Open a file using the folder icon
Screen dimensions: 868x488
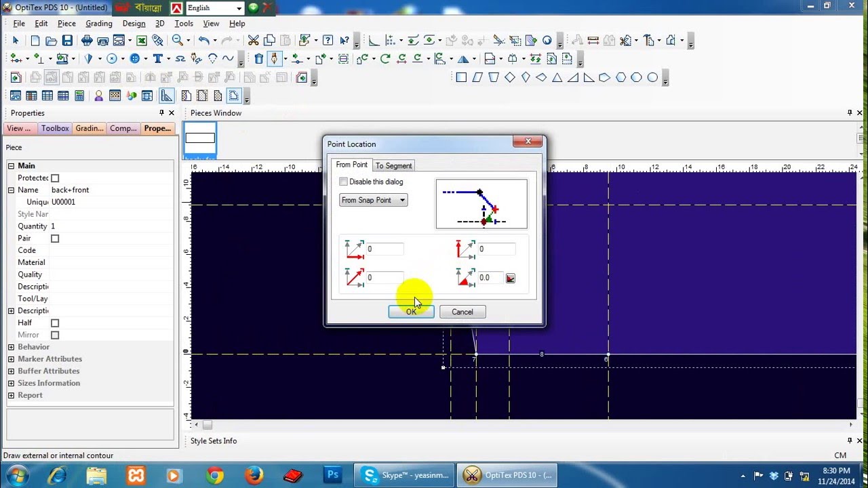(x=52, y=41)
